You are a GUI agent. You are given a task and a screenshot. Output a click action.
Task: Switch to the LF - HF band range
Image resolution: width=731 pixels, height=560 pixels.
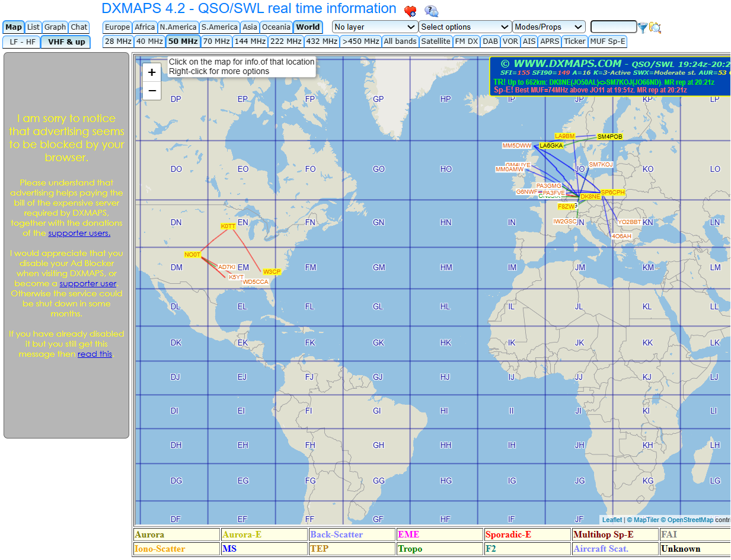(x=22, y=42)
